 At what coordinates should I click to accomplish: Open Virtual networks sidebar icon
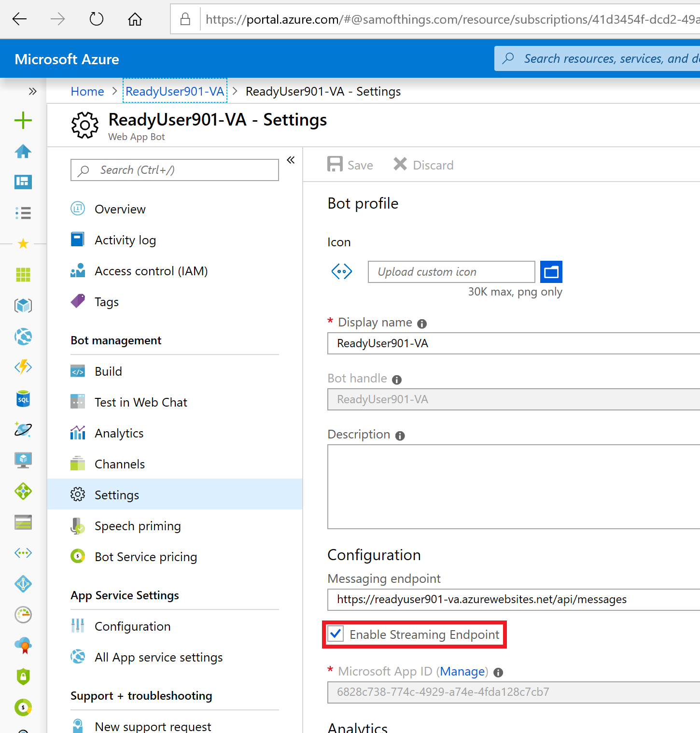click(x=23, y=553)
